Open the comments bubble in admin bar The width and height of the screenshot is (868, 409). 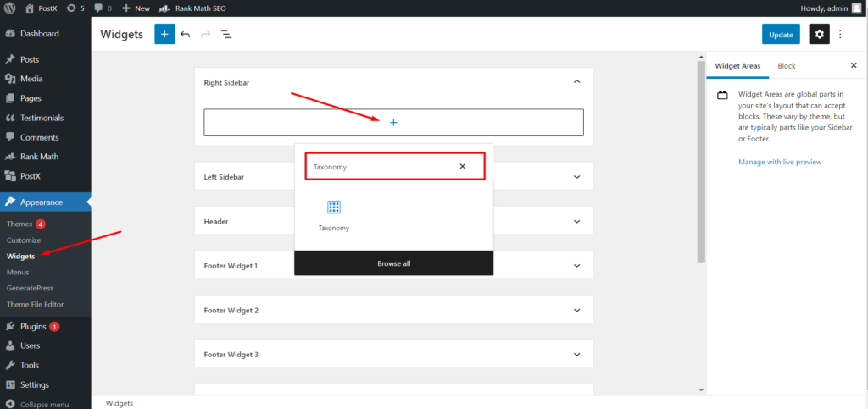[x=103, y=8]
